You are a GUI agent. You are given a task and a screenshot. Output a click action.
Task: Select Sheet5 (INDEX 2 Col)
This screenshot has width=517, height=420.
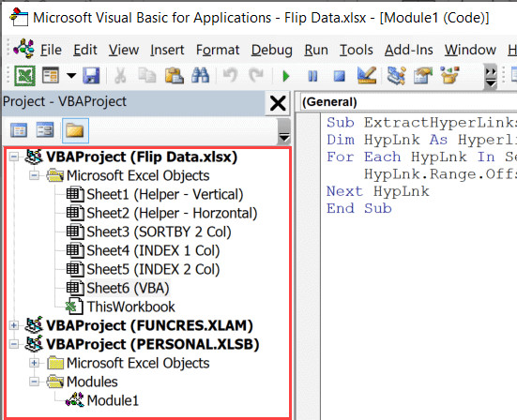[153, 269]
